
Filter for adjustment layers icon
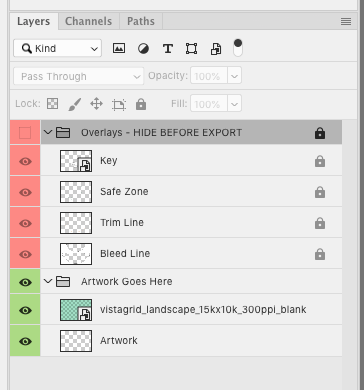[143, 49]
